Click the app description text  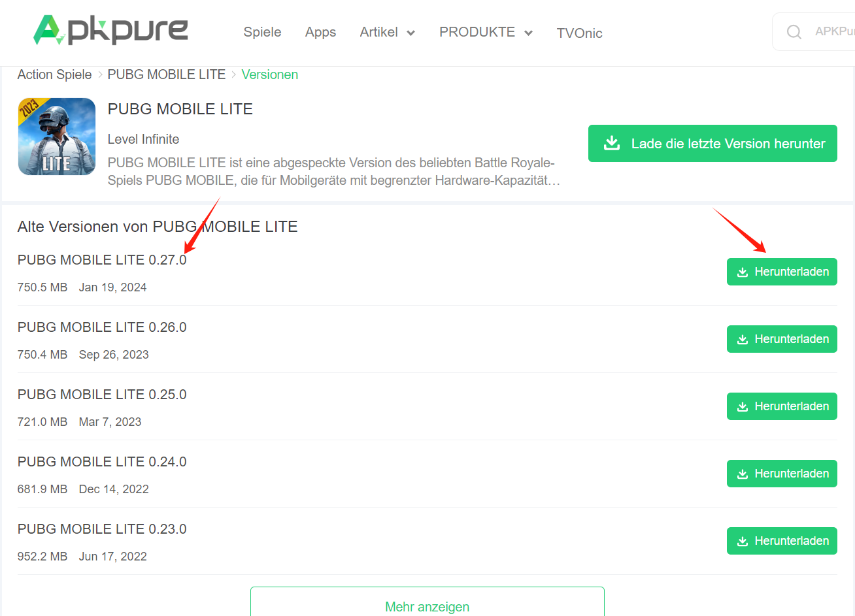click(334, 171)
